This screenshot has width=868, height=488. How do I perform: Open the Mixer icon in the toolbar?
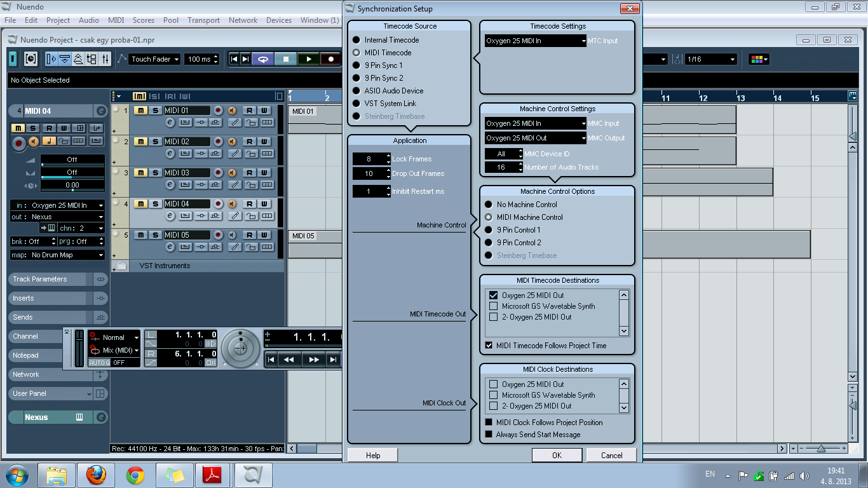coord(105,59)
